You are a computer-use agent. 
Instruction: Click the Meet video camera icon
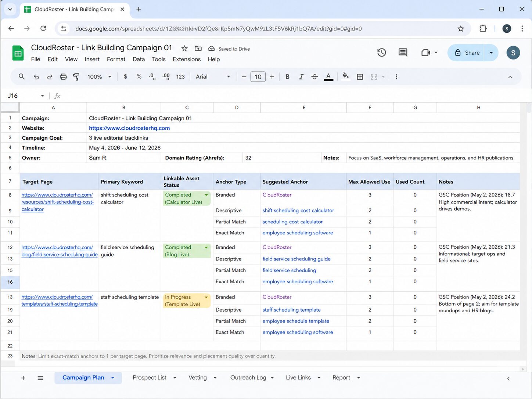point(426,53)
